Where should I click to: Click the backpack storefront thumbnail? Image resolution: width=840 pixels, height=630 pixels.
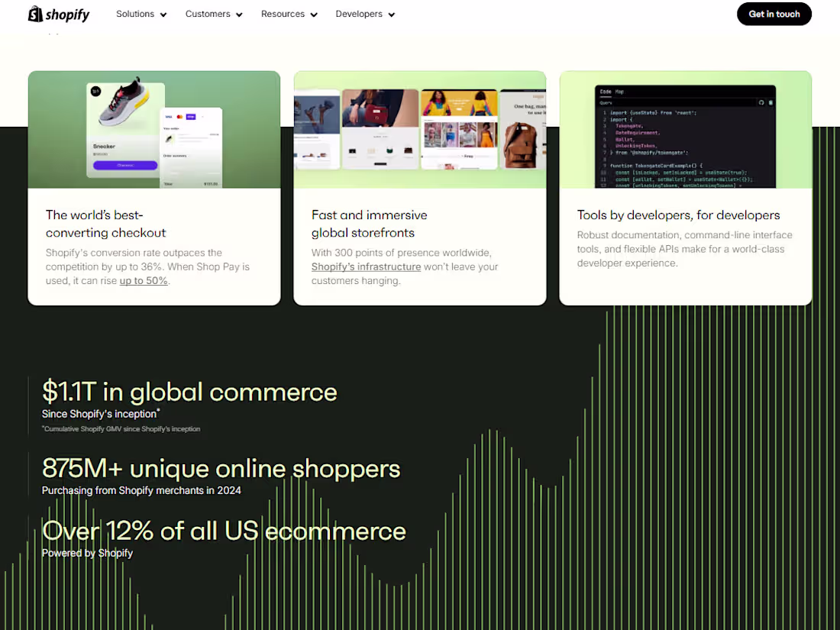[x=523, y=129]
